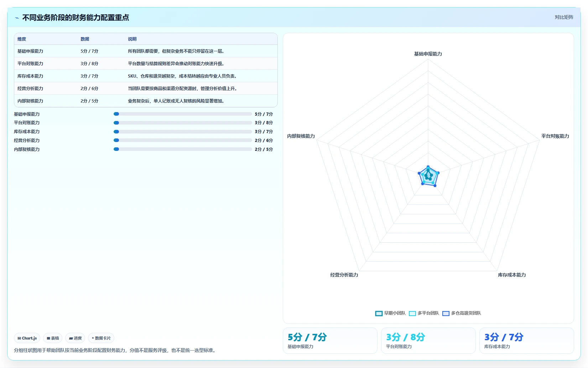The width and height of the screenshot is (588, 368).
Task: Toggle the 早期小团队 legend item
Action: coord(390,313)
